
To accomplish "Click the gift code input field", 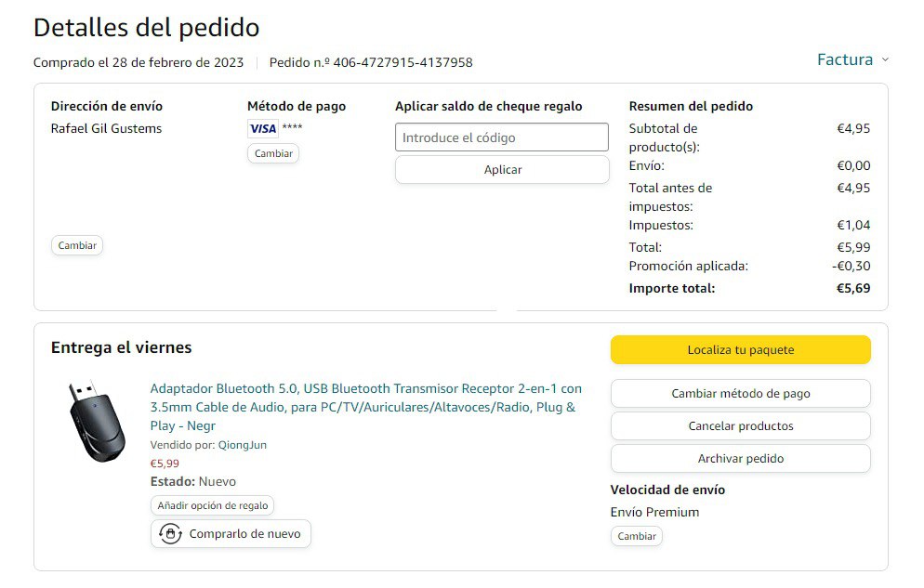I will tap(502, 137).
